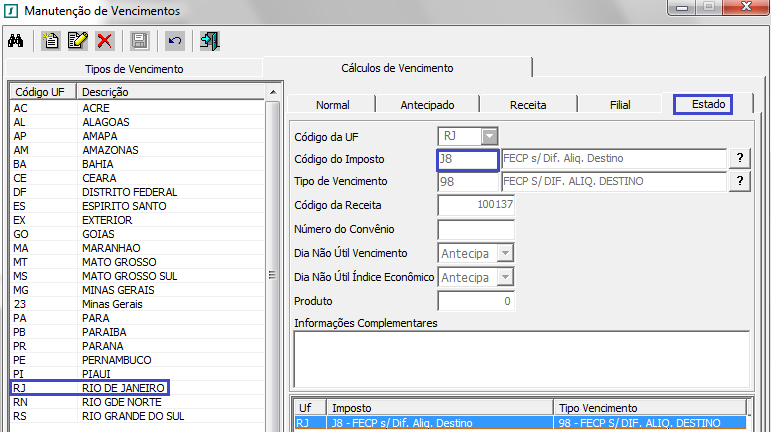Screen dimensions: 771x432
Task: Click the binoculars search icon
Action: point(16,41)
